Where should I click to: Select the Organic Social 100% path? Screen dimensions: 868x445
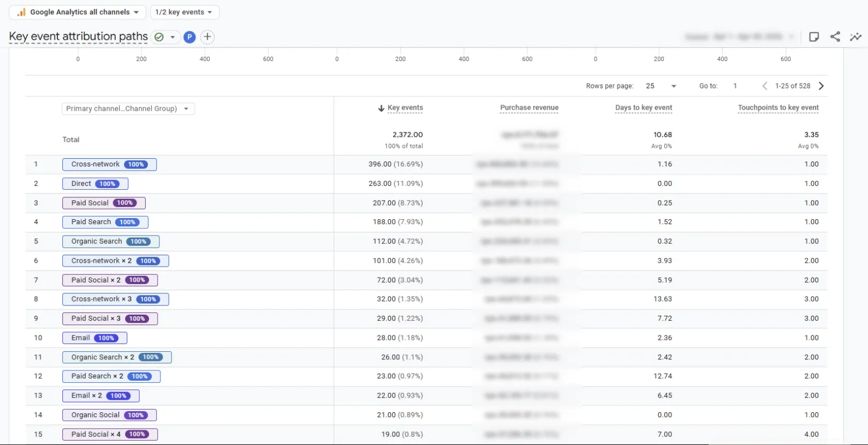pyautogui.click(x=109, y=415)
